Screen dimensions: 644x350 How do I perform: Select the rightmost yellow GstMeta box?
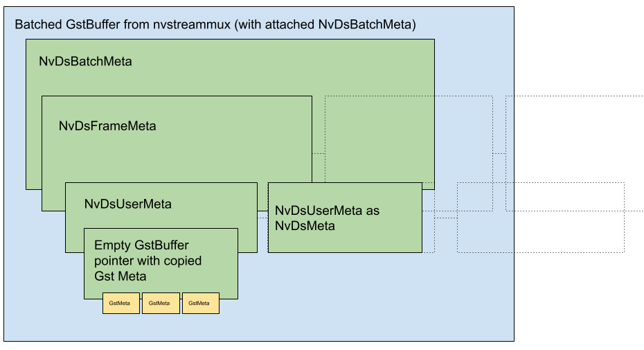(x=200, y=303)
